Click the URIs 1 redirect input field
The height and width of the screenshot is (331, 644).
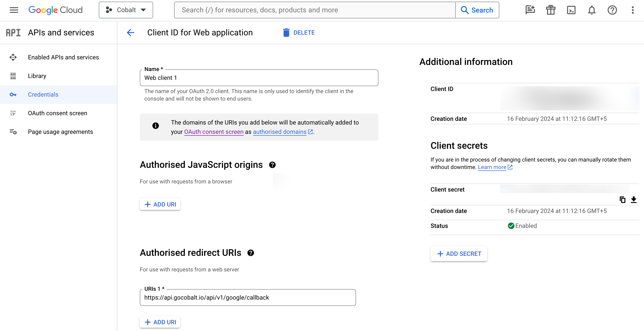(x=247, y=297)
